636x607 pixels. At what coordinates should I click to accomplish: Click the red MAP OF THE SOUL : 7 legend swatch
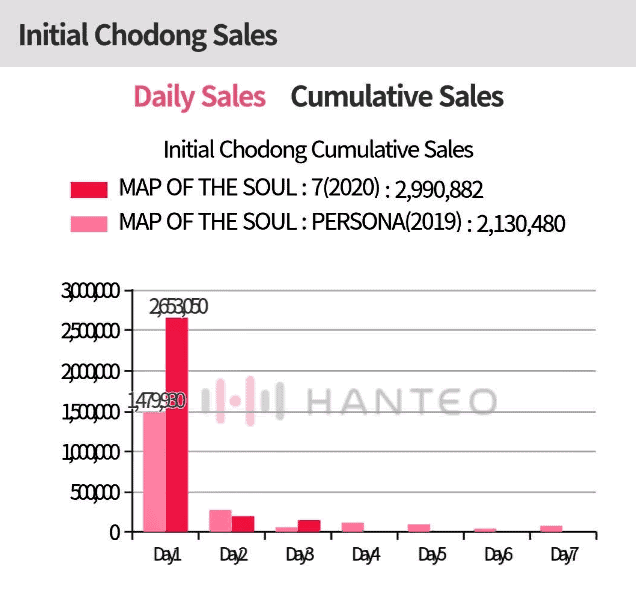point(88,190)
